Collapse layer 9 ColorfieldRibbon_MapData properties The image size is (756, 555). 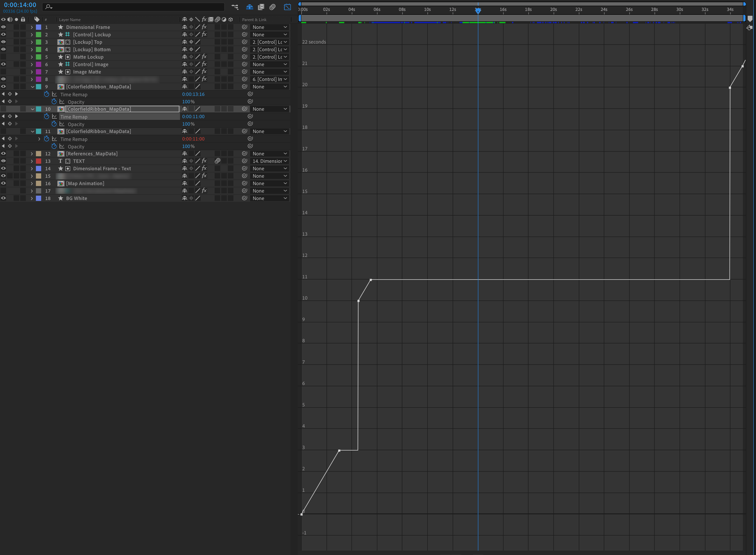pos(33,86)
